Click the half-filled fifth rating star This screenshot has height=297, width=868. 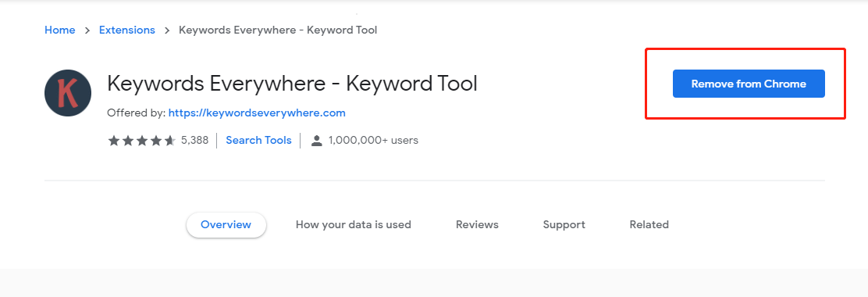(169, 141)
